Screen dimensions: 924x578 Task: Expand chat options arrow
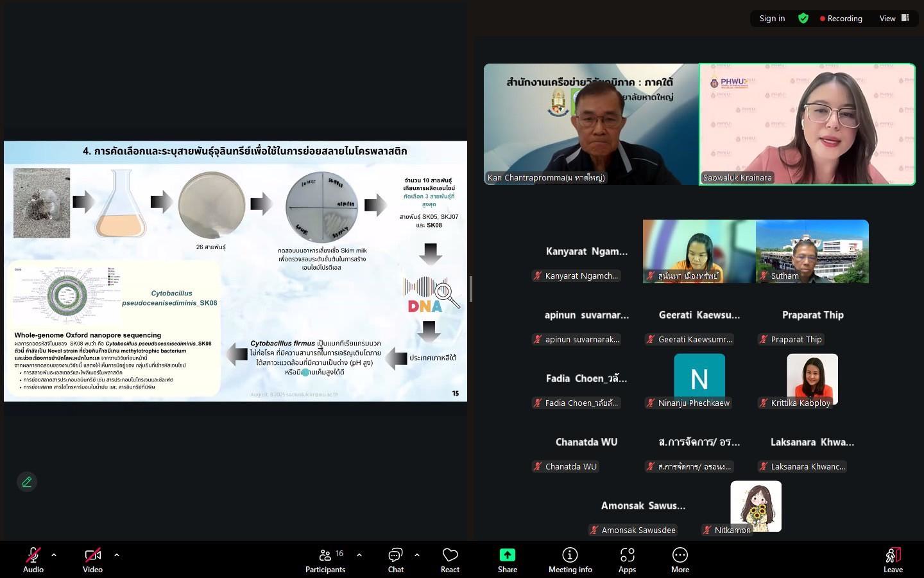click(x=417, y=555)
